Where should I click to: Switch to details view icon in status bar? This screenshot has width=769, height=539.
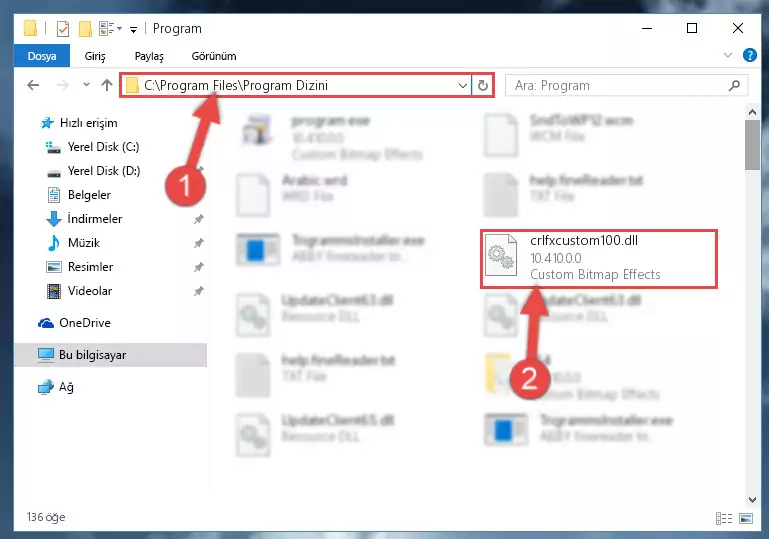pos(723,518)
